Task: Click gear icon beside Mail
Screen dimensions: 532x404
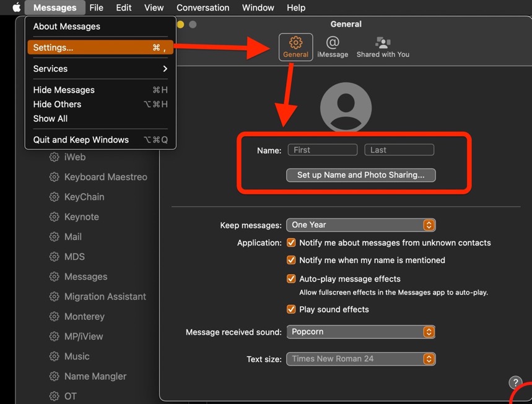Action: [54, 236]
